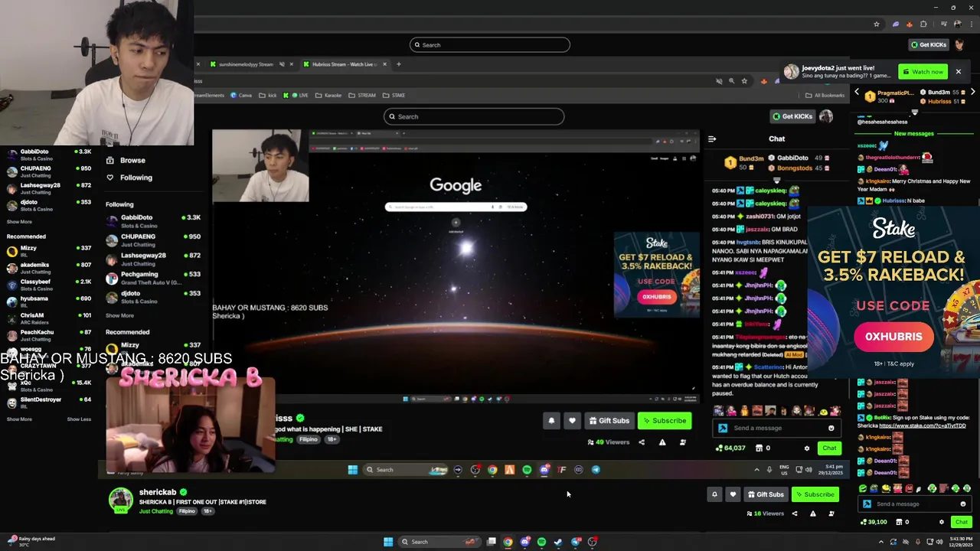Subscribe to sherickab channel
The image size is (980, 551).
point(814,494)
